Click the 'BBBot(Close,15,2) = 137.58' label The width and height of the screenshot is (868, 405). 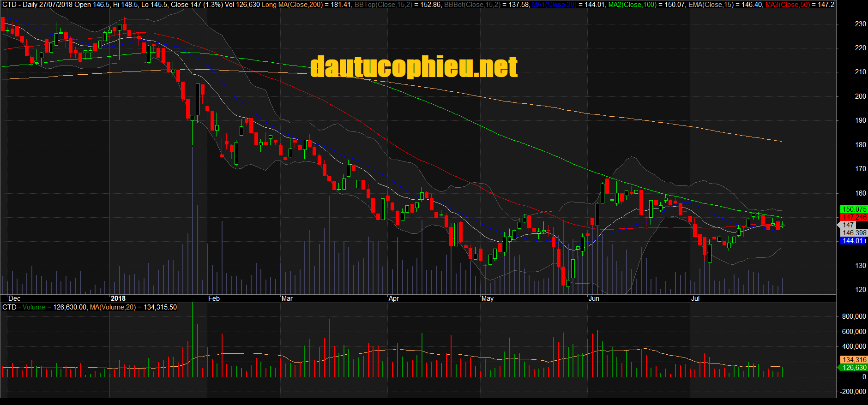pos(487,5)
